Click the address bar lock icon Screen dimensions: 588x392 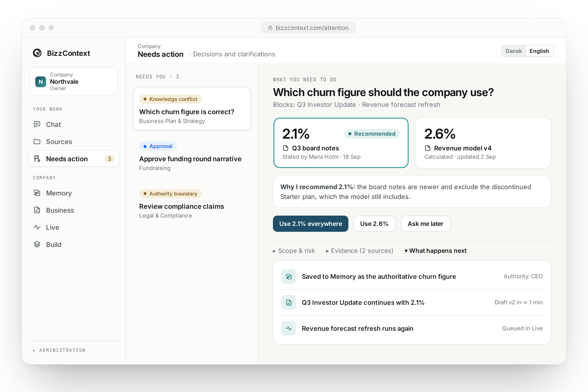270,28
